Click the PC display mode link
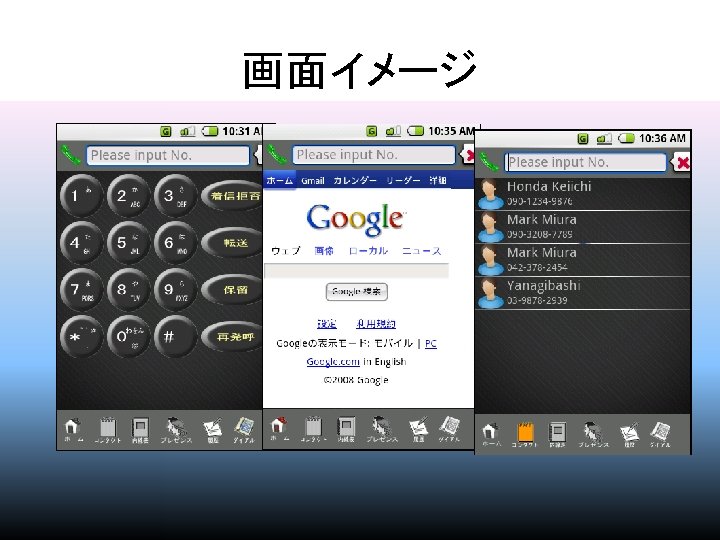Screen dimensions: 720x540 (x=431, y=343)
